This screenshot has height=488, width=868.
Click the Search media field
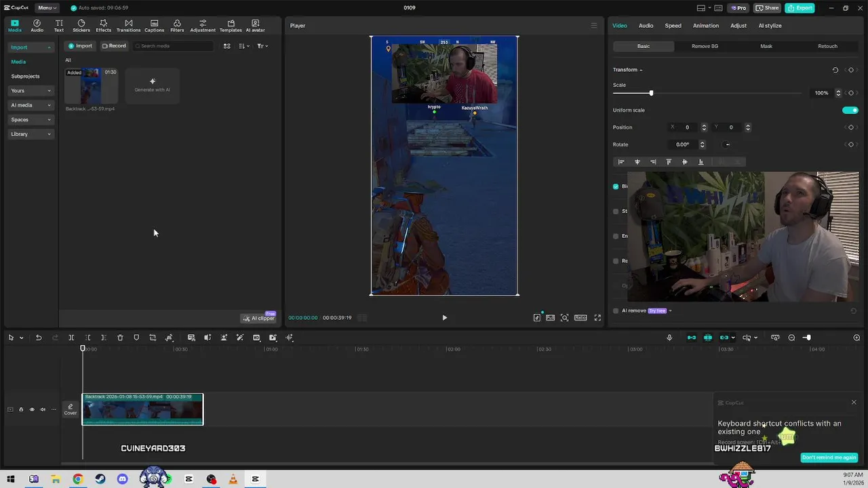click(173, 46)
